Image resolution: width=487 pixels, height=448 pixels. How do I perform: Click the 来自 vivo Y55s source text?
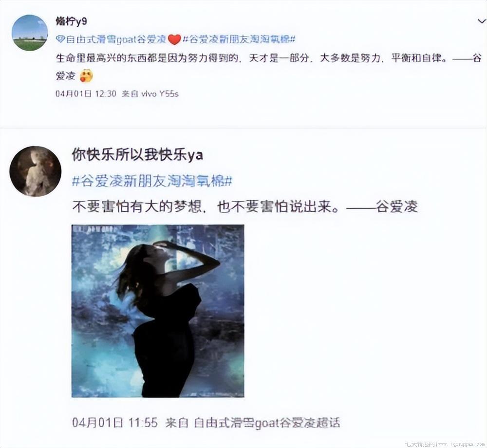point(150,93)
